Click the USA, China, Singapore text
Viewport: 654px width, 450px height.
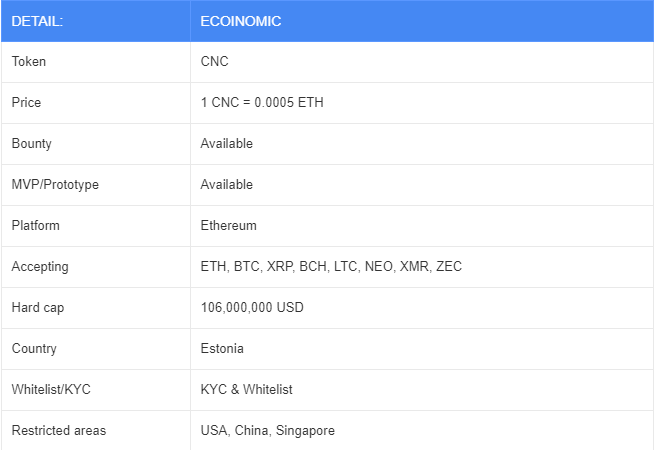[x=267, y=431]
